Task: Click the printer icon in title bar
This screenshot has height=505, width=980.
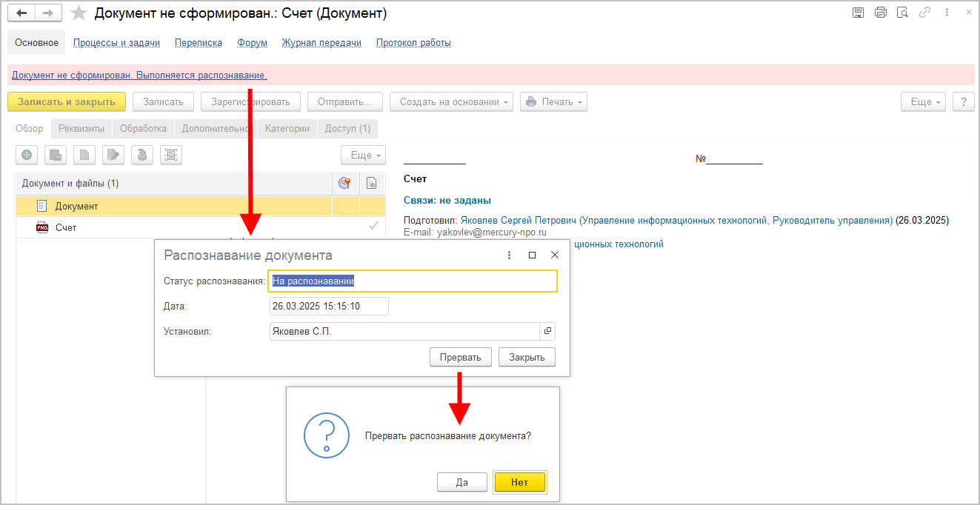Action: 880,13
